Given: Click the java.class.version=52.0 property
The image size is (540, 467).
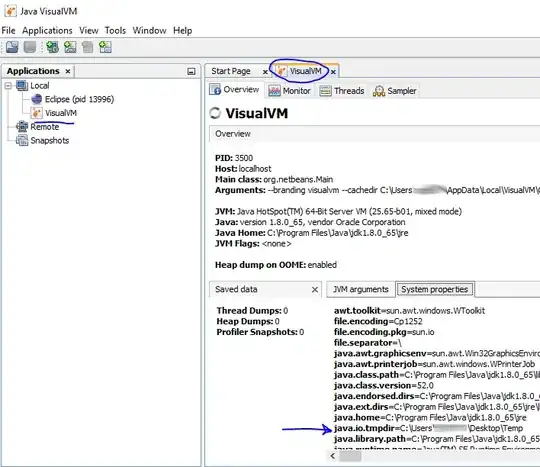Looking at the screenshot, I should [384, 385].
